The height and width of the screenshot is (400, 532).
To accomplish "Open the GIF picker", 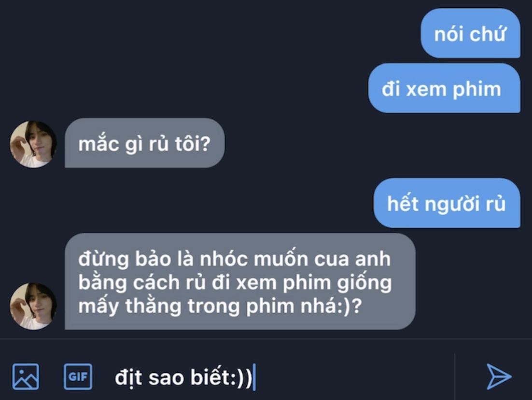I will [78, 377].
